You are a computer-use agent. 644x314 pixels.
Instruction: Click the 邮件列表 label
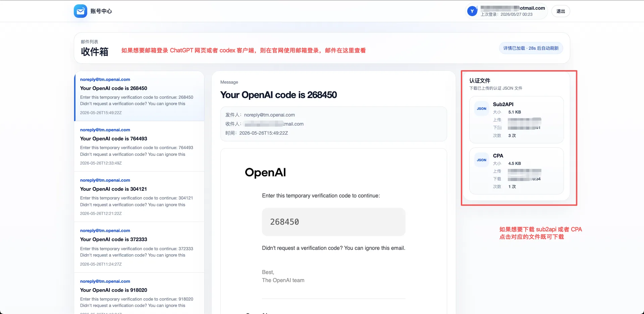pyautogui.click(x=90, y=42)
